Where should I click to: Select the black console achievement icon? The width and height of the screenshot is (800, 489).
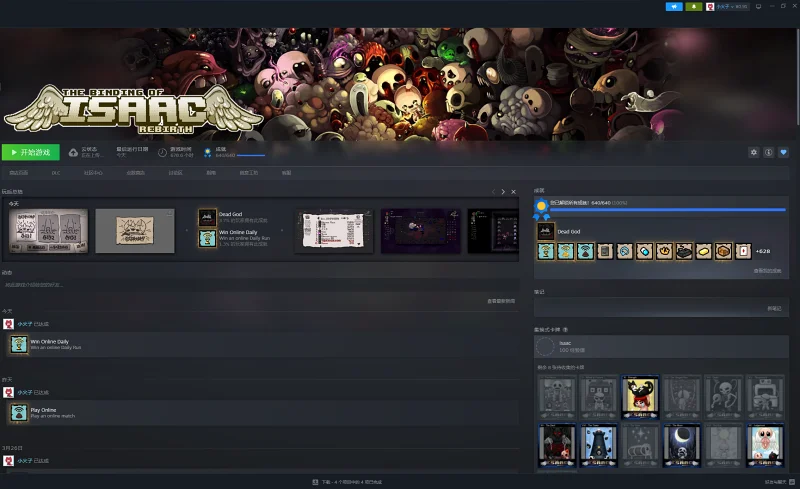click(x=684, y=251)
